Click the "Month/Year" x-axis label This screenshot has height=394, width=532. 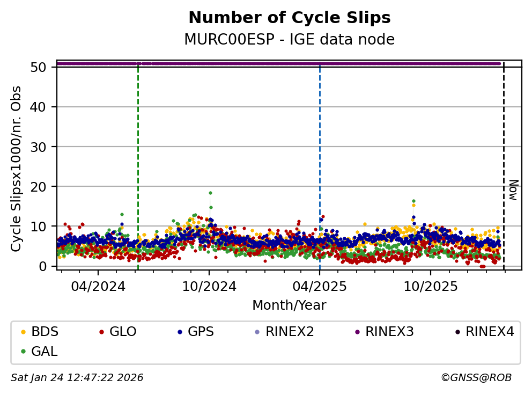pyautogui.click(x=289, y=305)
